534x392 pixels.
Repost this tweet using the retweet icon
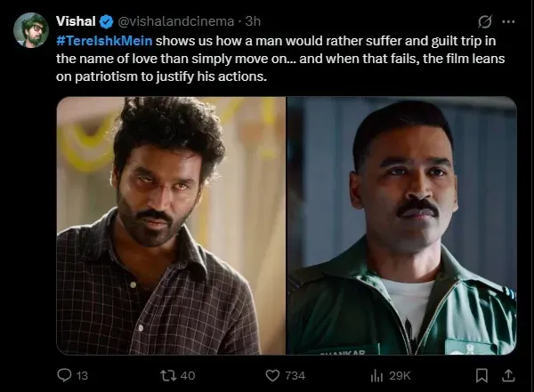pyautogui.click(x=167, y=375)
